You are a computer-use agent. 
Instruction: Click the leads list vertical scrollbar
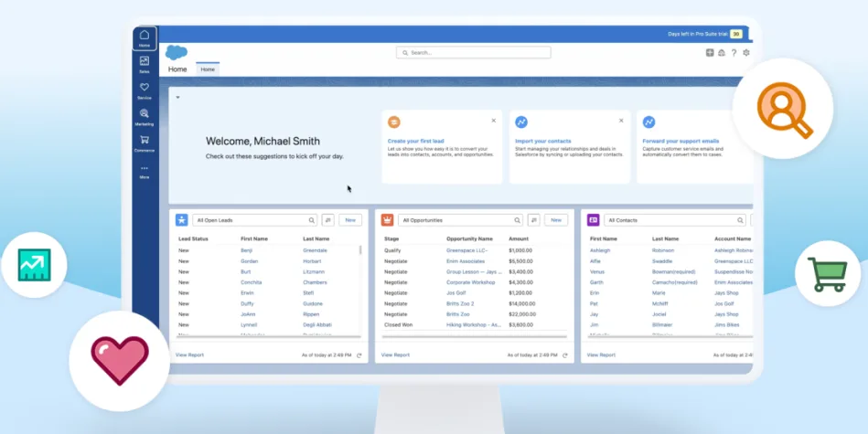(360, 250)
